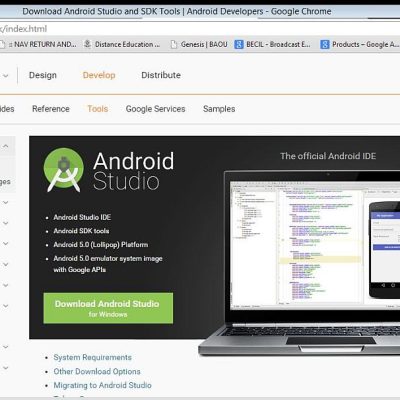Select the Reference sub-navigation item
Image resolution: width=400 pixels, height=400 pixels.
coord(51,109)
